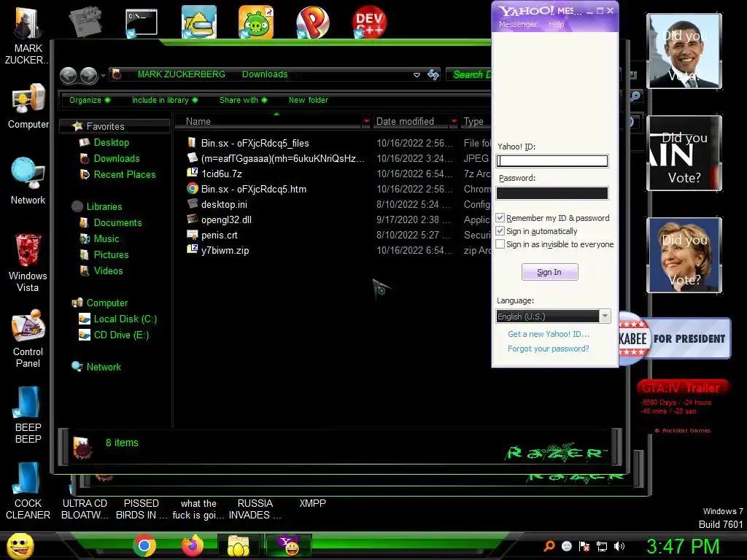This screenshot has height=560, width=747.
Task: Click the smiley Start button
Action: pos(20,545)
